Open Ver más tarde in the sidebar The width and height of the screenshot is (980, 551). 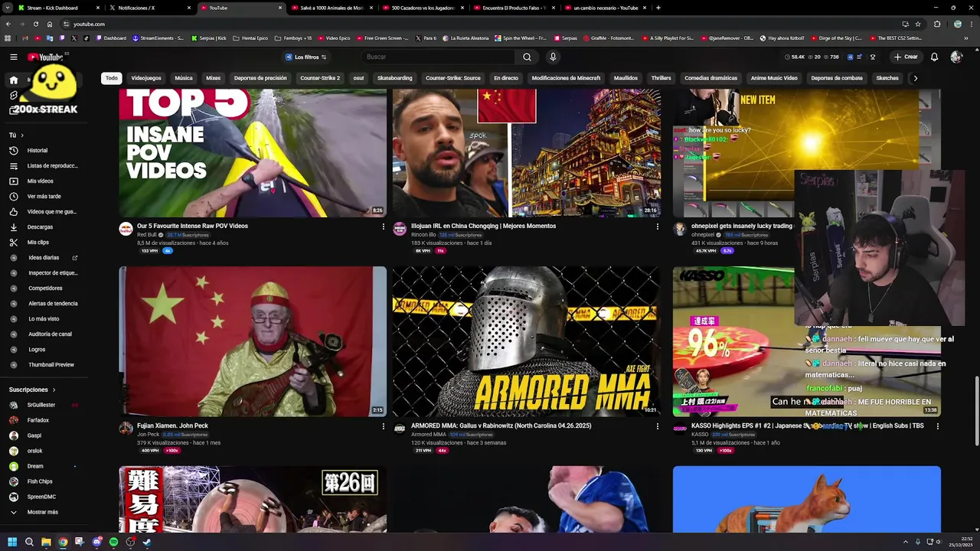coord(43,197)
